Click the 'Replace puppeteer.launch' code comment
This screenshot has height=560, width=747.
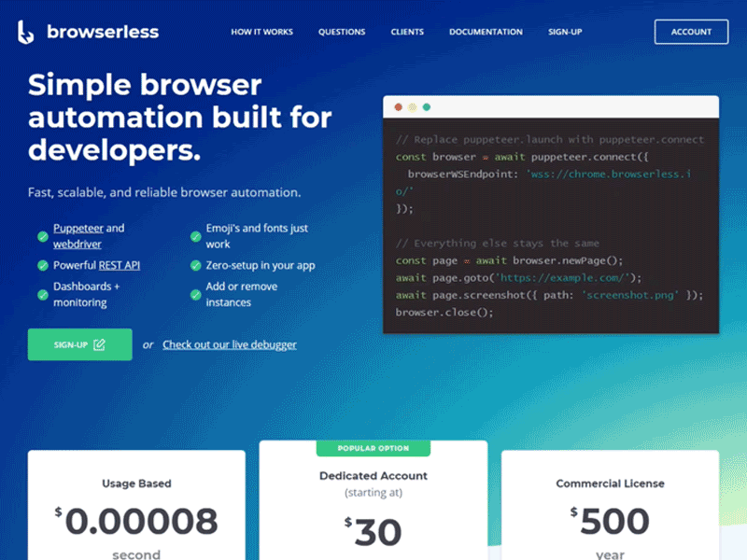click(549, 139)
